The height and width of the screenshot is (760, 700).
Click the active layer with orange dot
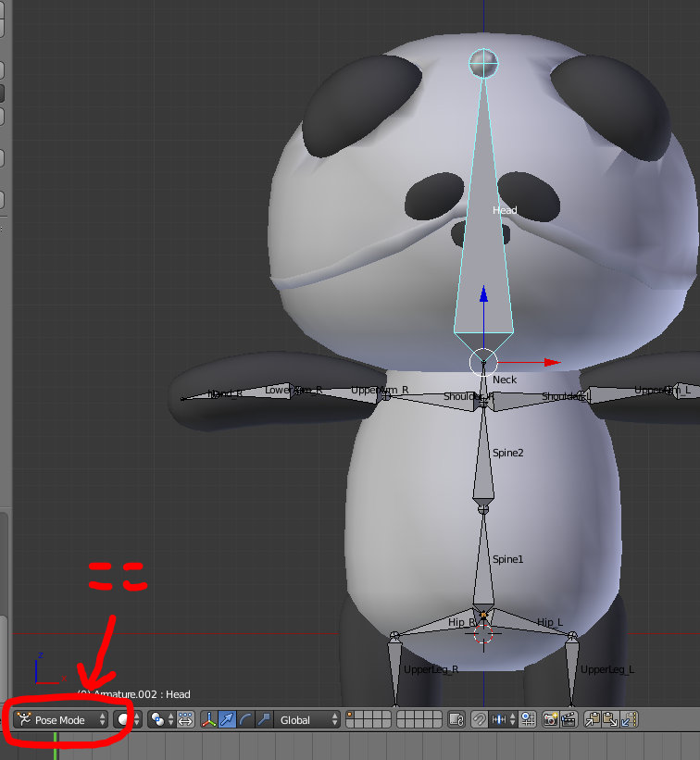click(351, 716)
